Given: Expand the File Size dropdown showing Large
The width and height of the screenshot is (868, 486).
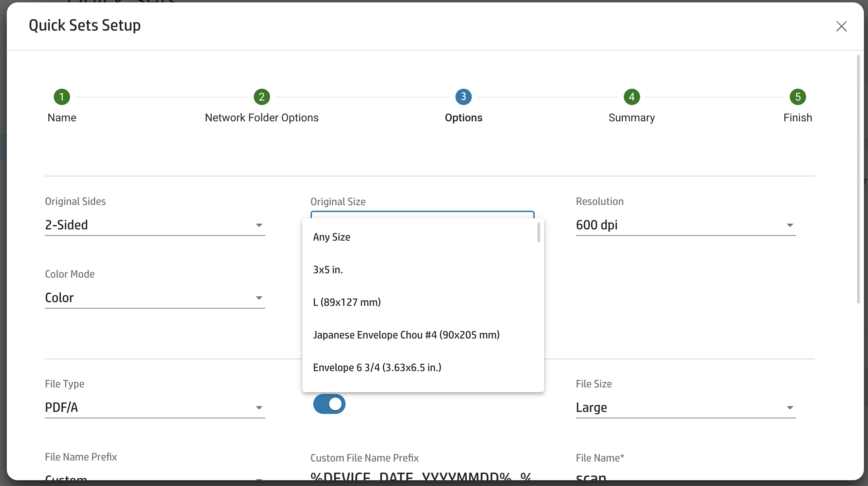Looking at the screenshot, I should pyautogui.click(x=790, y=407).
